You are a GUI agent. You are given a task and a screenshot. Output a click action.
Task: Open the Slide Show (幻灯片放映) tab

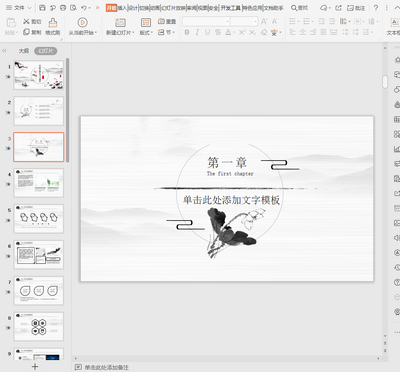pos(173,8)
